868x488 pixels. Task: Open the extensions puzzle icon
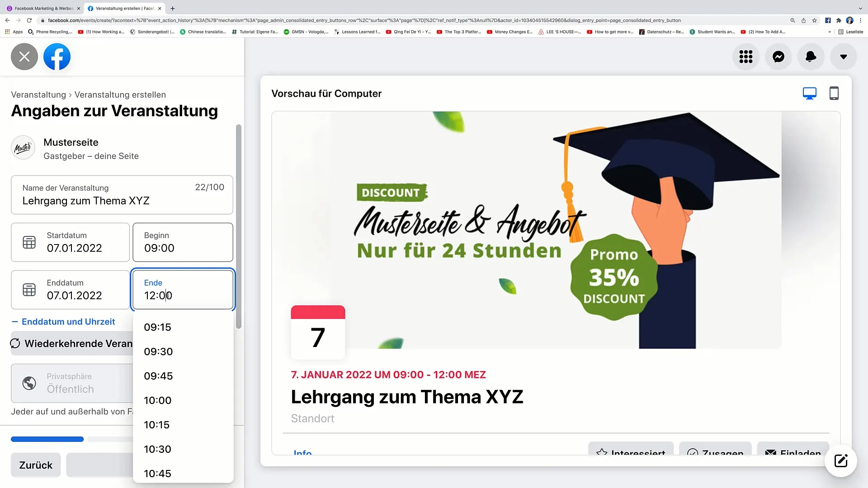839,20
